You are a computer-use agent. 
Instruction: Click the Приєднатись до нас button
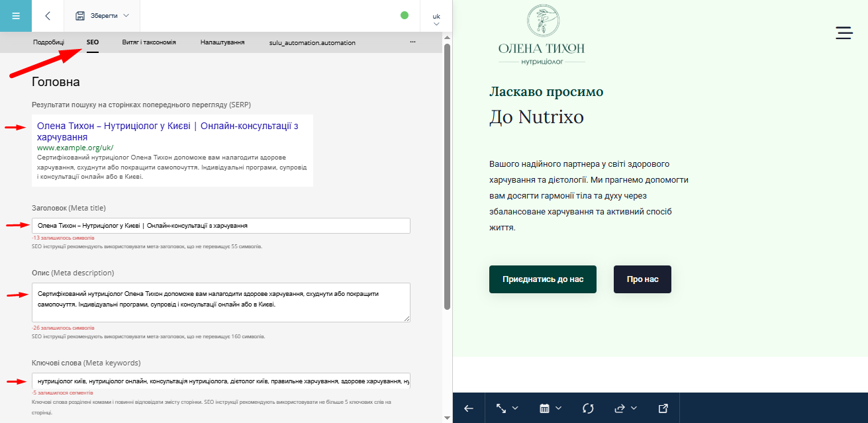click(542, 279)
